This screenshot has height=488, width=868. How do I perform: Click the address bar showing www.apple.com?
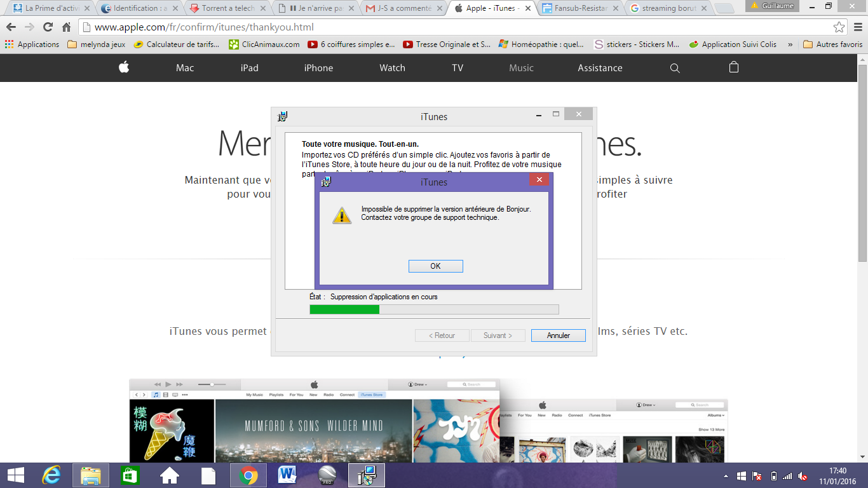(464, 27)
